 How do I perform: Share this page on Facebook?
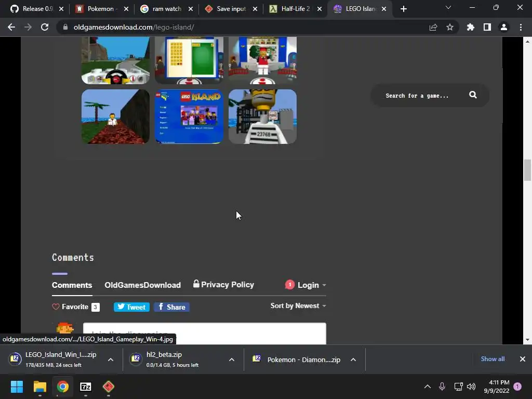coord(171,307)
